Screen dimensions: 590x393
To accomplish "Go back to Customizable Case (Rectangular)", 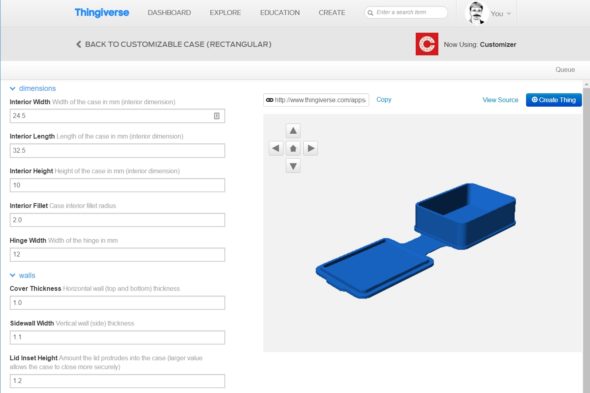I will pyautogui.click(x=174, y=44).
